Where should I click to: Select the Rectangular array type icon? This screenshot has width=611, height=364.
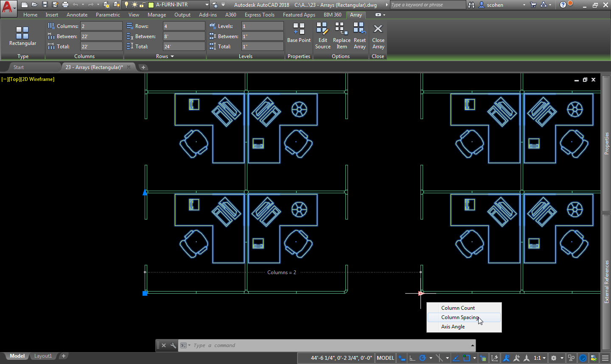click(x=22, y=34)
